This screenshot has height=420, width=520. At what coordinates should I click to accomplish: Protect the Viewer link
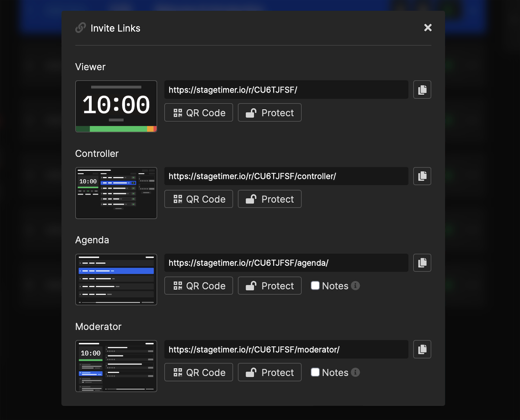pyautogui.click(x=270, y=113)
